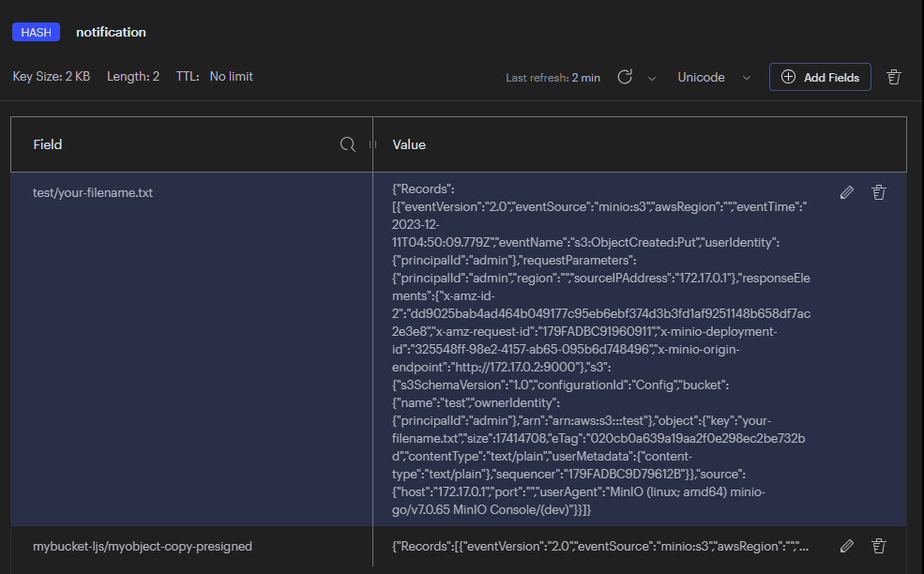Expand the auto-refresh options arrow

click(x=652, y=78)
